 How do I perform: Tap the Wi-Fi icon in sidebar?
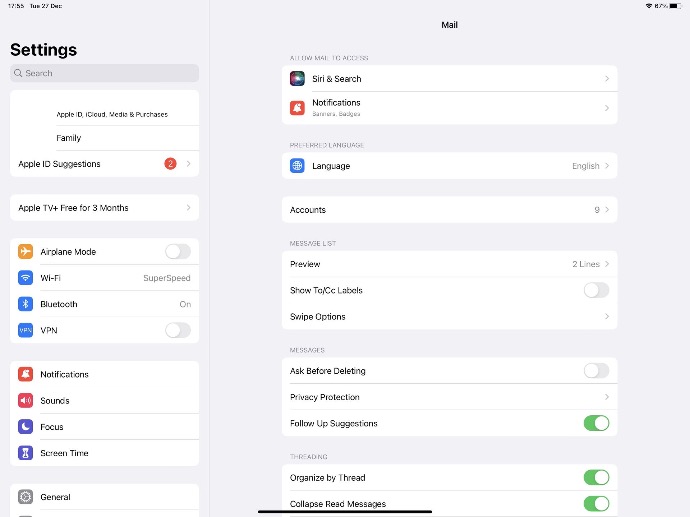click(x=25, y=278)
